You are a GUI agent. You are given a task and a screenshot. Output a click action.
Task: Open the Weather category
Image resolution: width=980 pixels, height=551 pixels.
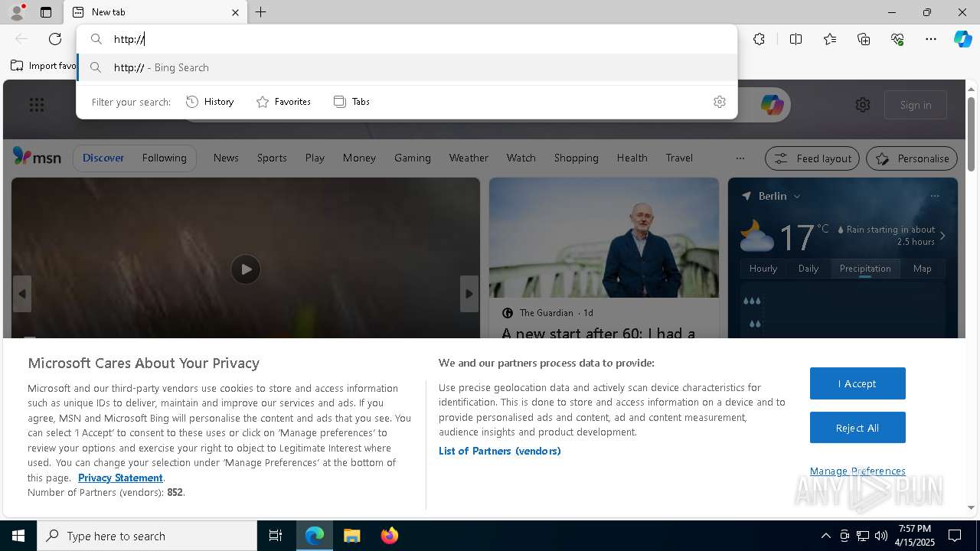point(469,158)
